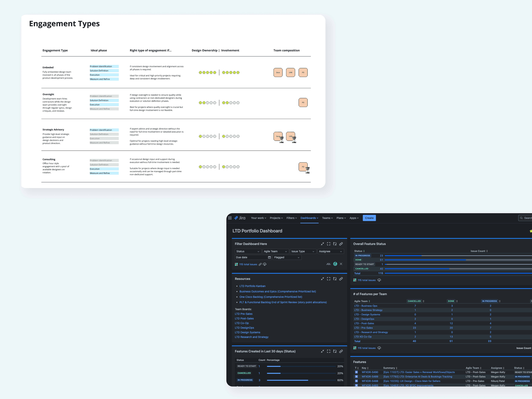
Task: Open LTD Pre-Sales team board link
Action: pyautogui.click(x=244, y=314)
